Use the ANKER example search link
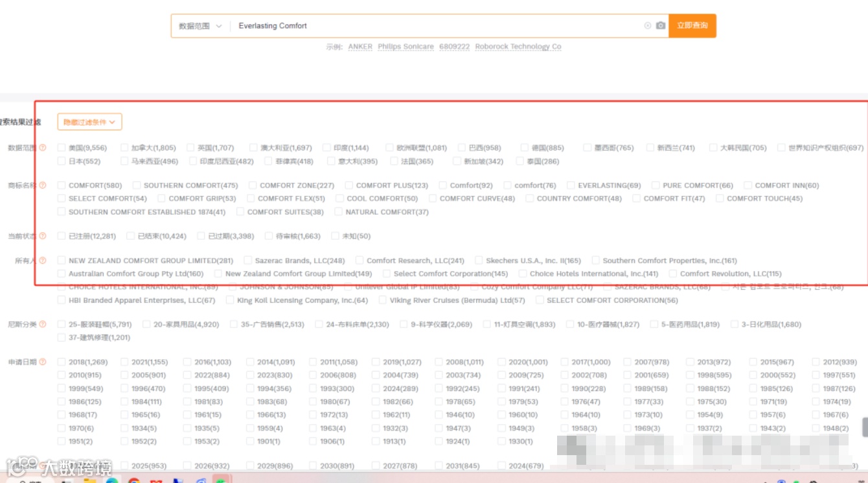The width and height of the screenshot is (868, 483). (360, 47)
